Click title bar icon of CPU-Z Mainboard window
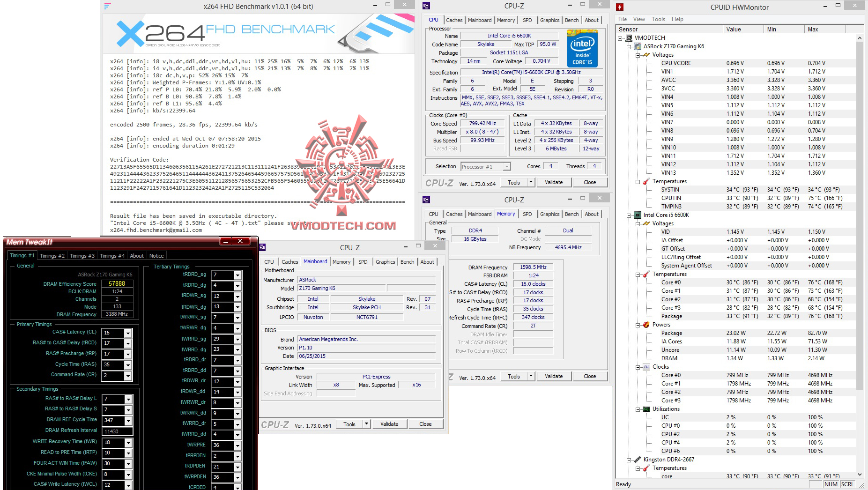 coord(262,247)
